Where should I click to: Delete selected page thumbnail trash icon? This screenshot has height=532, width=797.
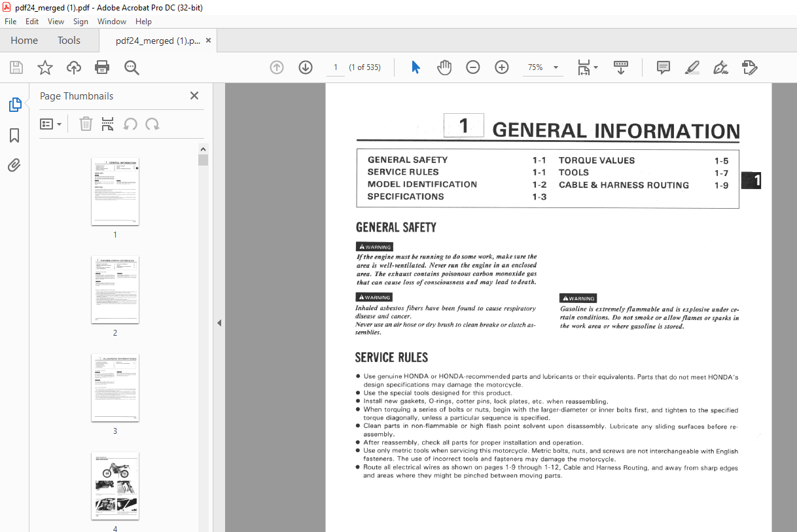point(86,124)
